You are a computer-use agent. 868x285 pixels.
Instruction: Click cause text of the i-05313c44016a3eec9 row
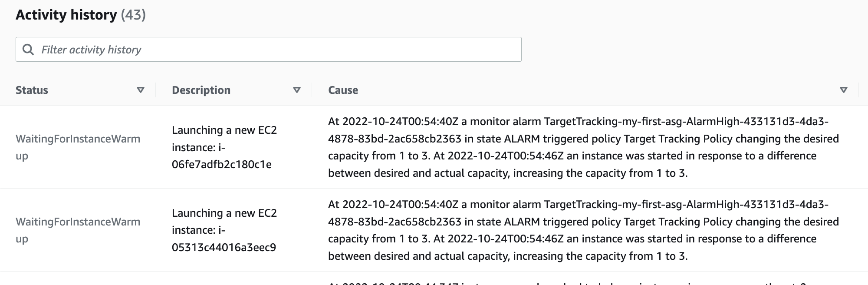(583, 230)
